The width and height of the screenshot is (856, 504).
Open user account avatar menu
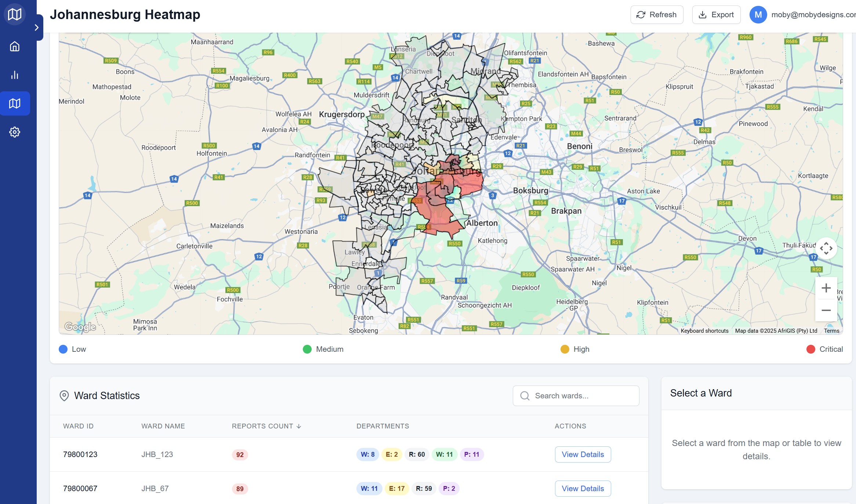758,15
